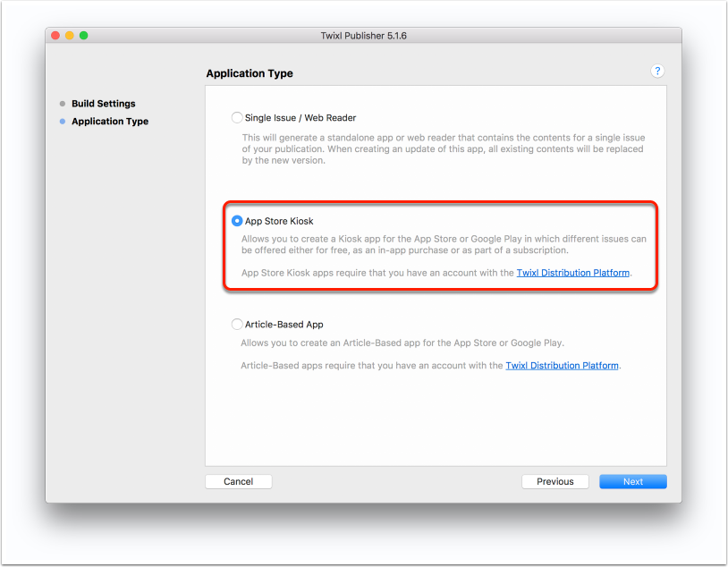Open Twixl Distribution Platform link under App Store Kiosk
Viewport: 728px width, 567px height.
pos(573,273)
